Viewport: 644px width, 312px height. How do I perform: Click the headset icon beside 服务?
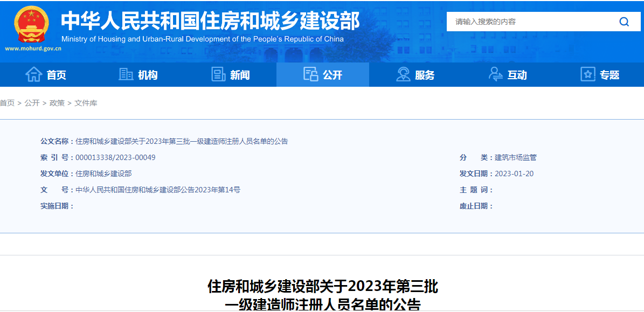[403, 74]
